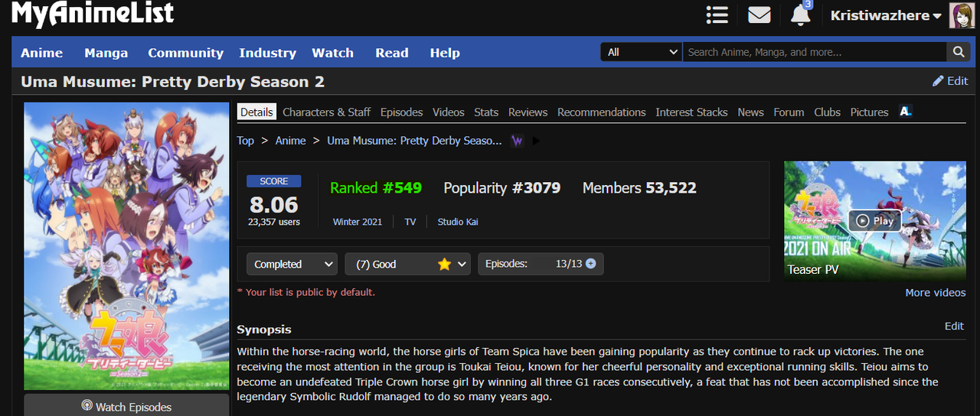
Task: Click the search anime input field
Action: 815,52
